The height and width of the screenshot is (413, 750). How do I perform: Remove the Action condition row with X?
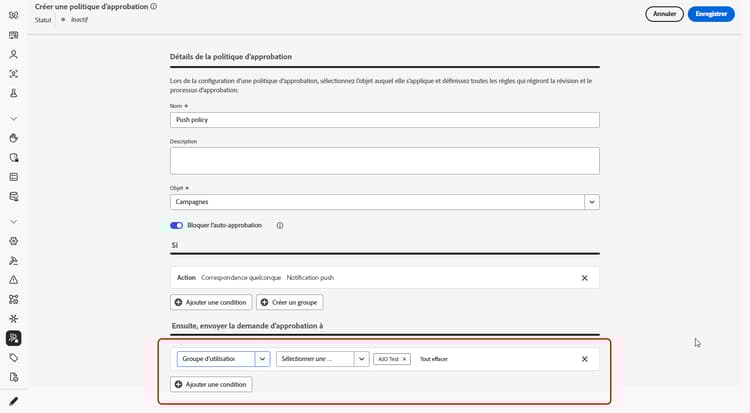(x=585, y=278)
